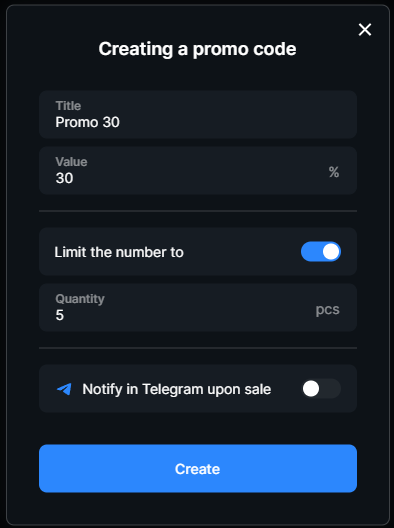Click the pcs unit in Quantity field
Screen dimensions: 394x528
coord(327,309)
